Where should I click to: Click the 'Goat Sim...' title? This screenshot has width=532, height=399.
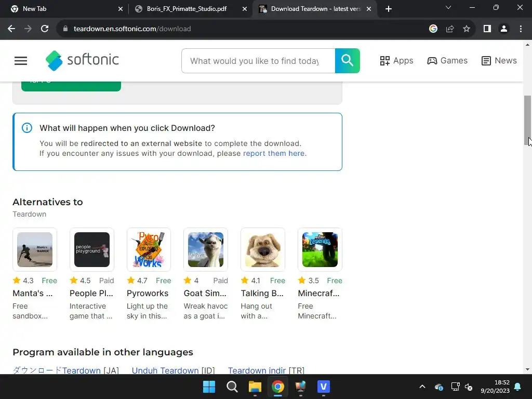coord(205,293)
